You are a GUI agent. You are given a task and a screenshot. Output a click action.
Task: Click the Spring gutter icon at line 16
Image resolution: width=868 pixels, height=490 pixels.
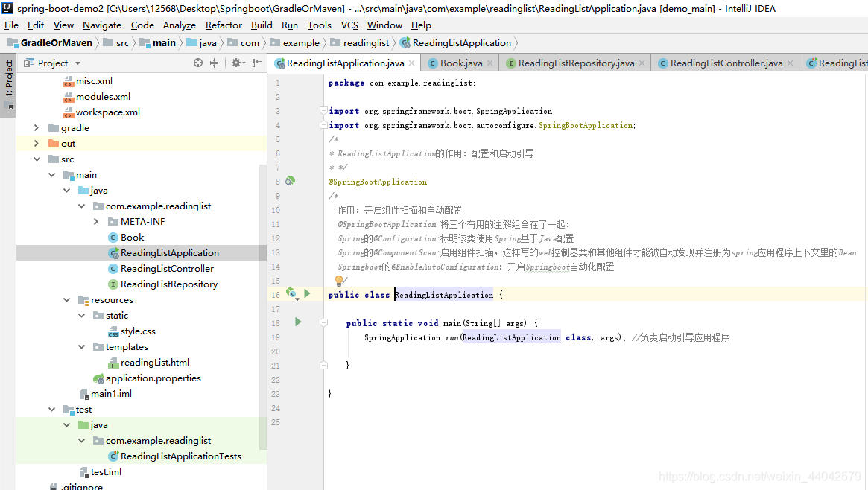tap(291, 293)
